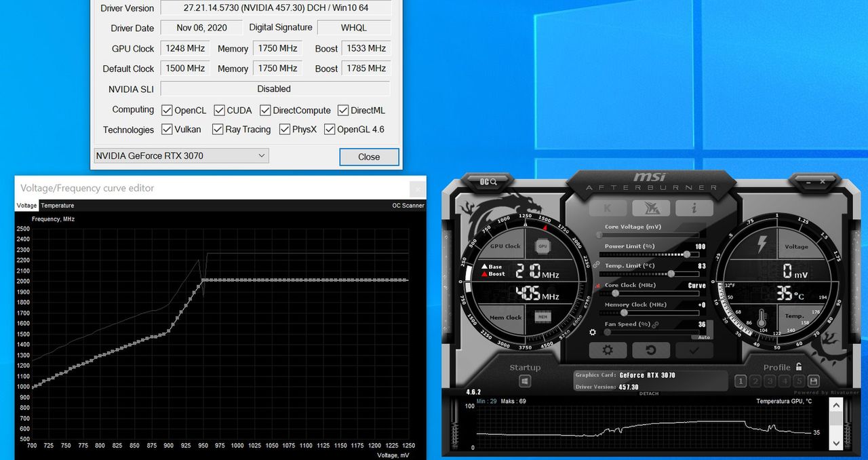Toggle the Vulkan checkbox
Image resolution: width=868 pixels, height=460 pixels.
167,129
